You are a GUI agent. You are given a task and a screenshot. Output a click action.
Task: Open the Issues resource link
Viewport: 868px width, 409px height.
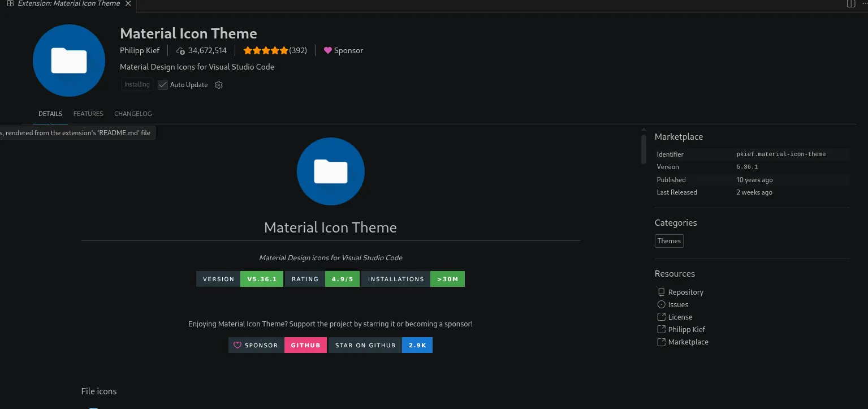point(678,305)
